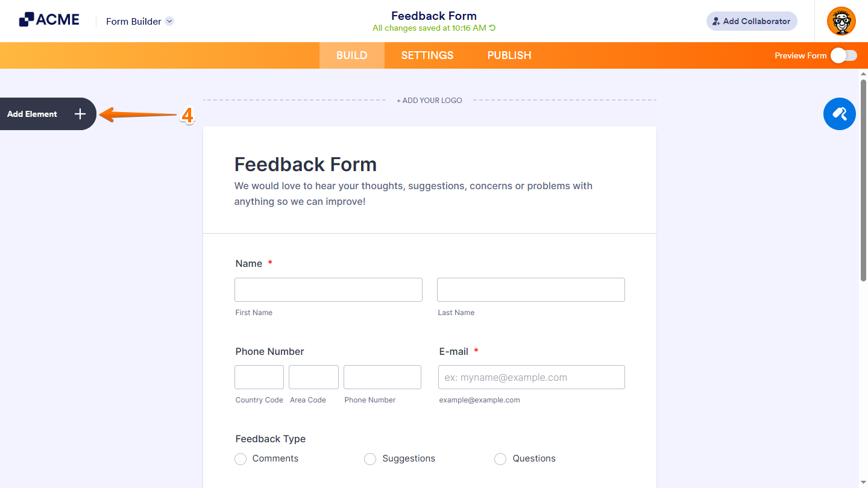This screenshot has width=868, height=488.
Task: Click the Add Collaborator button
Action: coord(752,21)
